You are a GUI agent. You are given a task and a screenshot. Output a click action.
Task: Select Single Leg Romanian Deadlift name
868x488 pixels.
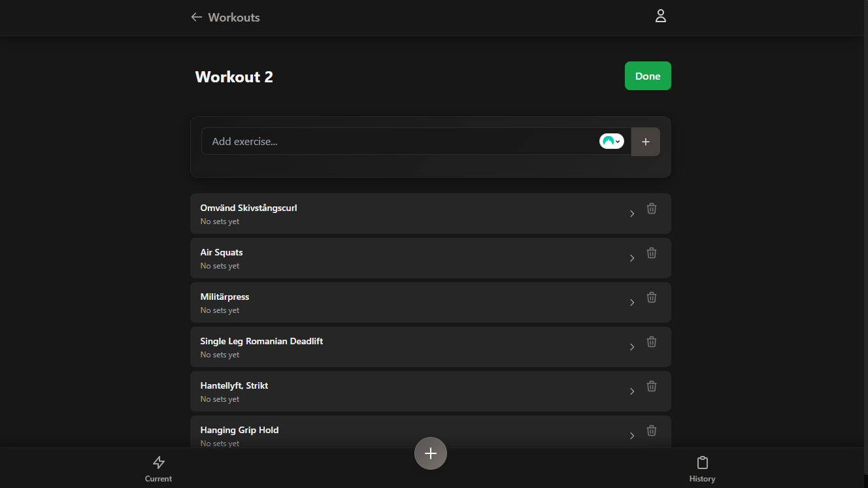(x=261, y=341)
